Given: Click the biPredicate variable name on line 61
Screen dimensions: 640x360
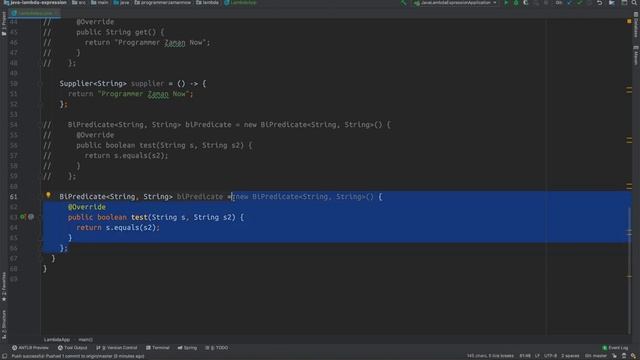Looking at the screenshot, I should pos(200,196).
